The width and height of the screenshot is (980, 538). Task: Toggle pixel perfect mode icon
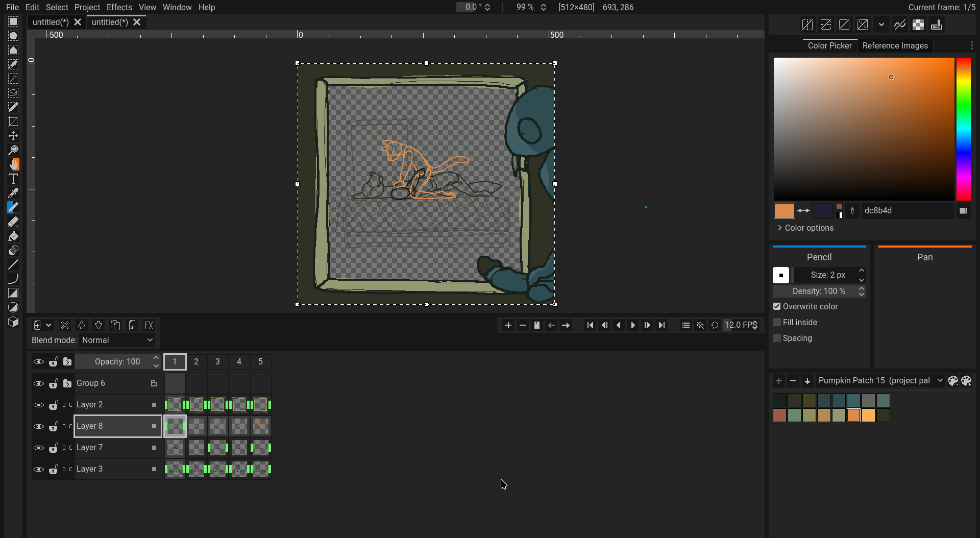[x=900, y=25]
